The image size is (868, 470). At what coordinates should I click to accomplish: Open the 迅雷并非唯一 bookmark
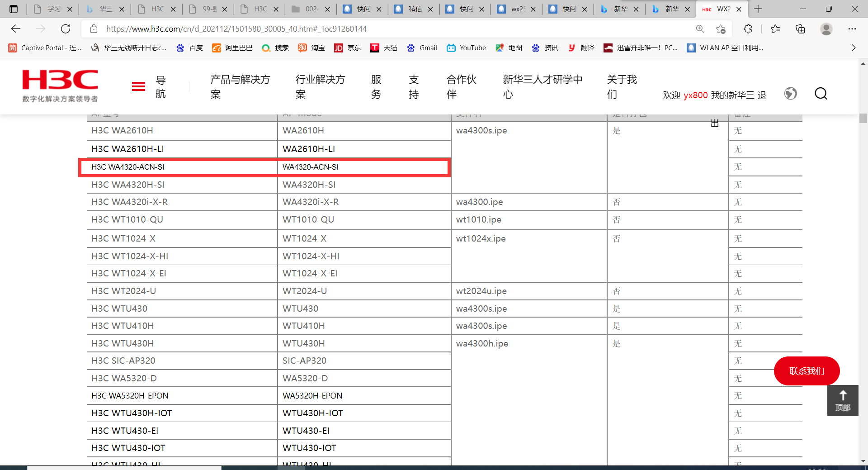(x=641, y=48)
